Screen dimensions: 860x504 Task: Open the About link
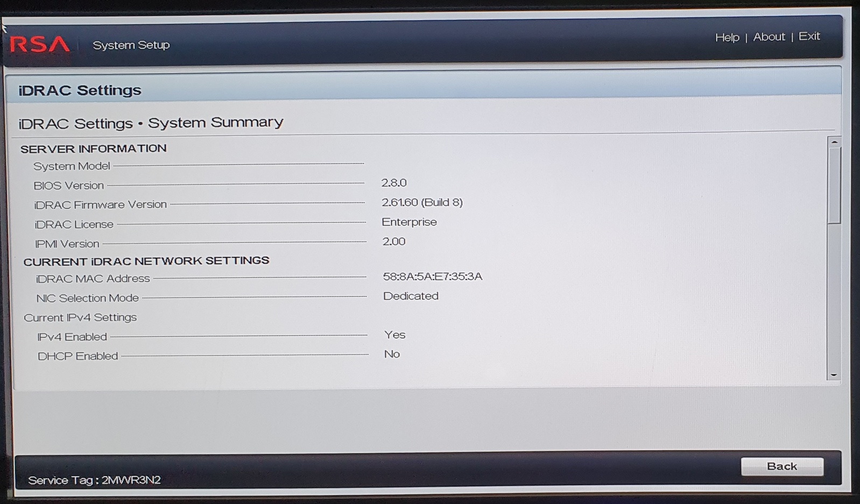click(769, 37)
